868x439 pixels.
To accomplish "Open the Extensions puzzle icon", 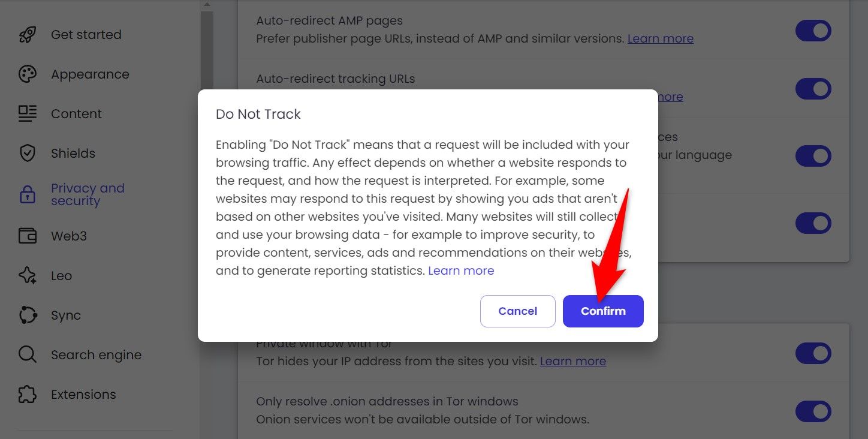I will [26, 394].
